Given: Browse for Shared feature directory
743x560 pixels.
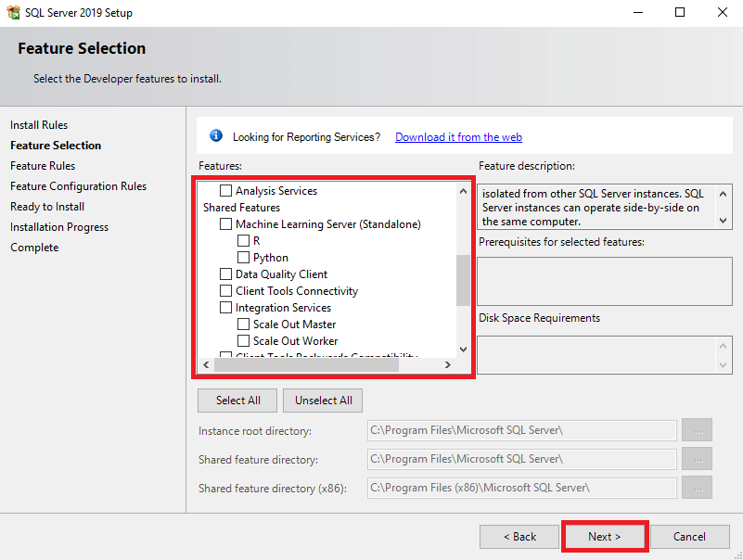Looking at the screenshot, I should [697, 459].
